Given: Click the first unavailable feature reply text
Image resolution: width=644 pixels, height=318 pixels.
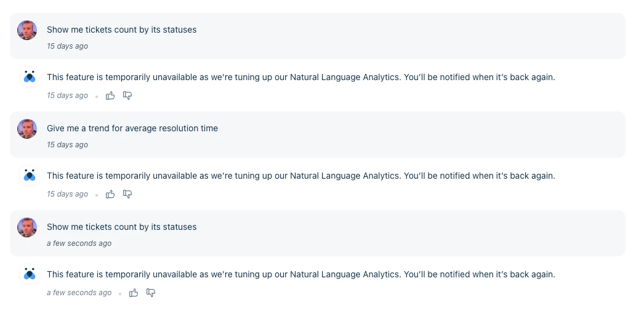Looking at the screenshot, I should coord(300,77).
